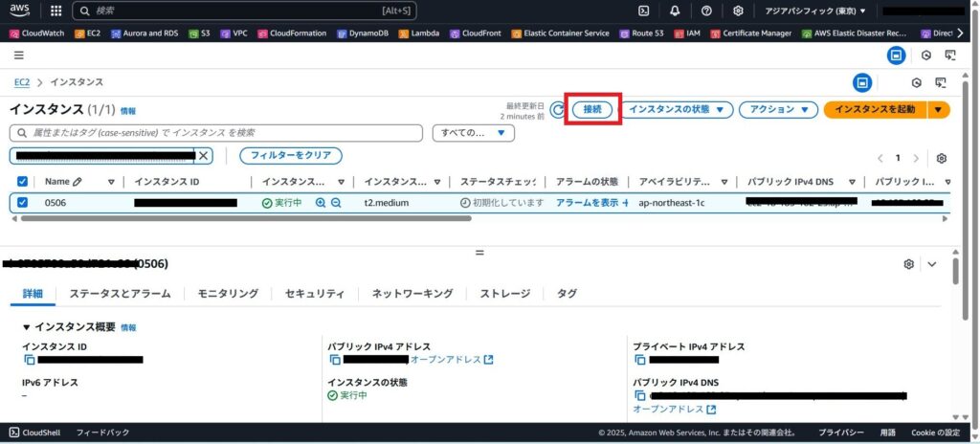Refresh the instances list

(x=558, y=110)
